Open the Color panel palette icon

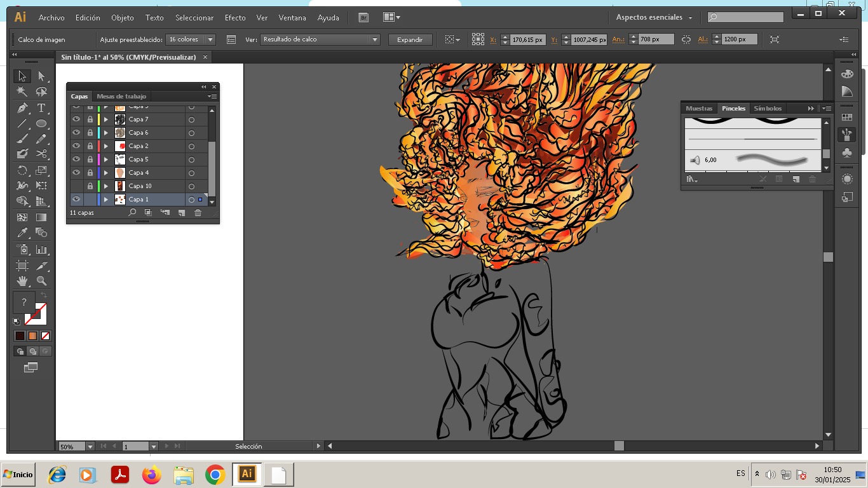pyautogui.click(x=846, y=74)
